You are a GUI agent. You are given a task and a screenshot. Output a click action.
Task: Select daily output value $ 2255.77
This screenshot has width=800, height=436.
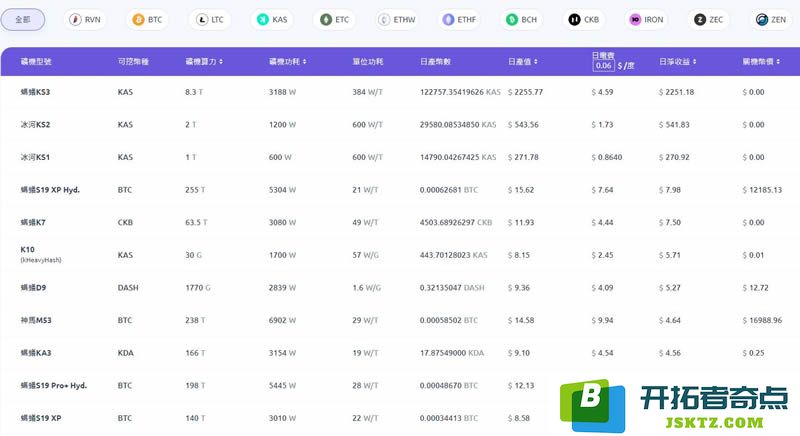coord(526,92)
